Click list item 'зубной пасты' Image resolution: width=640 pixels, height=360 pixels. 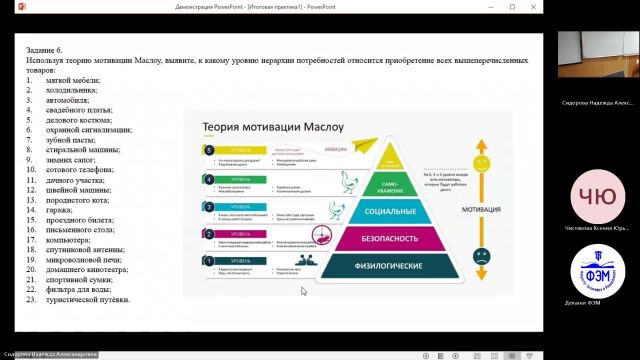[x=71, y=140]
